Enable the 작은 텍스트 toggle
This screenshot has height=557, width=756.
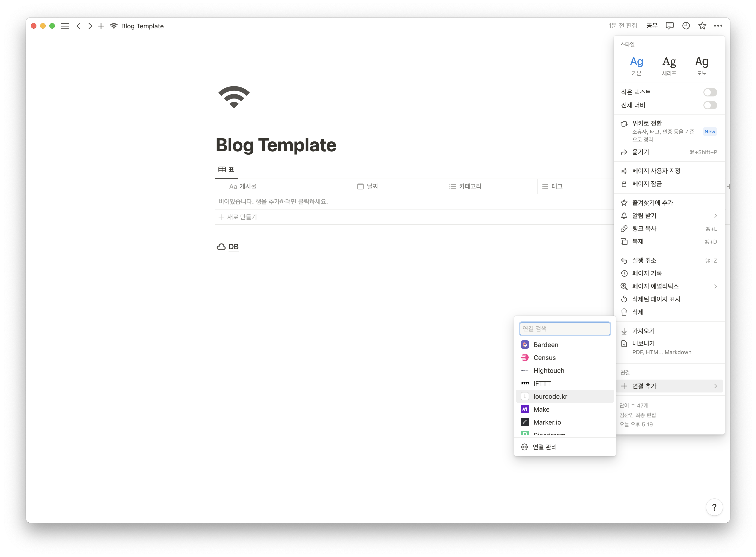coord(710,92)
